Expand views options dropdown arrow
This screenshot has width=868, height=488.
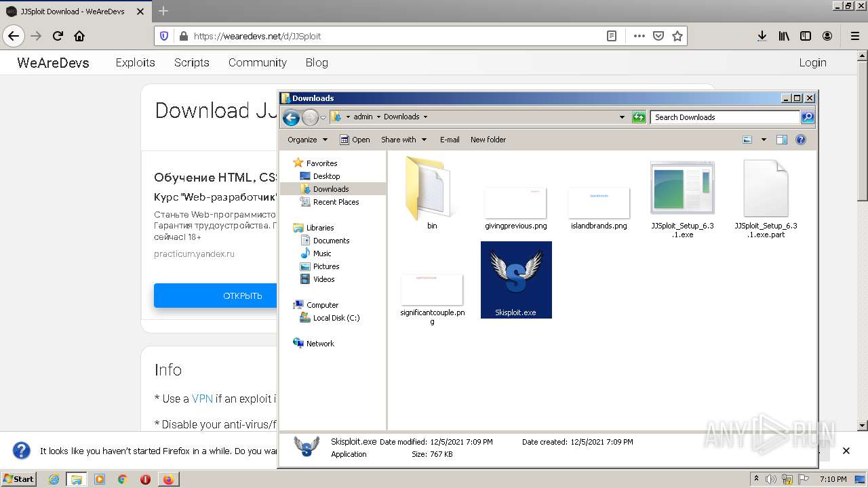coord(764,140)
